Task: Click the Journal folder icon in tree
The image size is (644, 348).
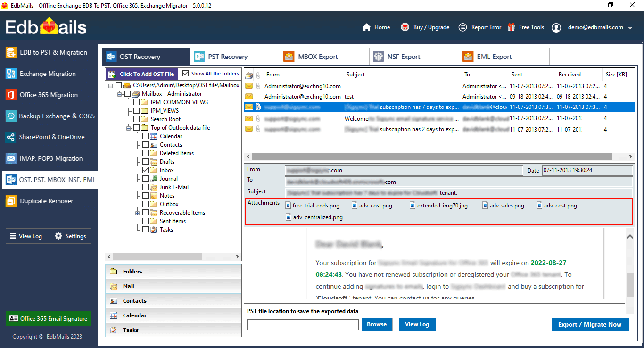Action: pos(154,179)
